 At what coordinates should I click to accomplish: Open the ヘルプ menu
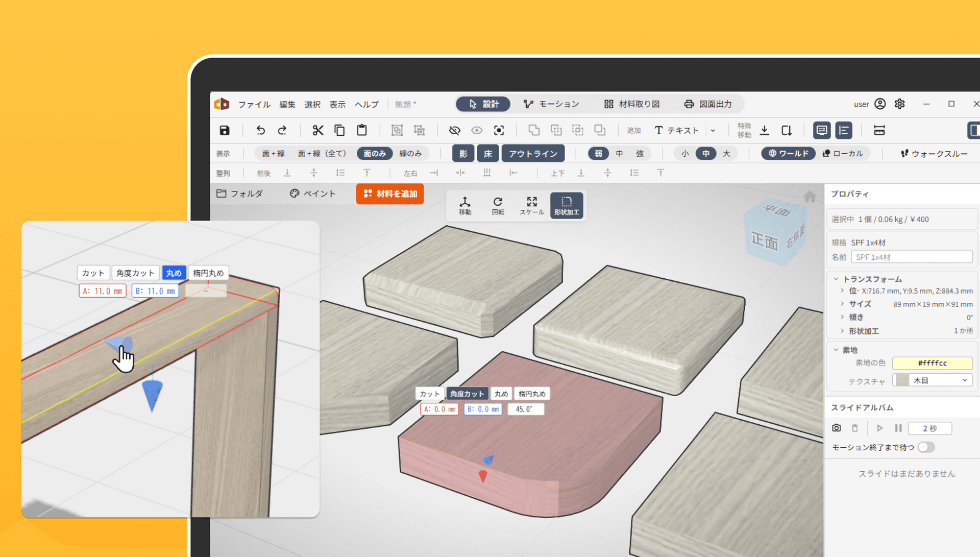[367, 104]
